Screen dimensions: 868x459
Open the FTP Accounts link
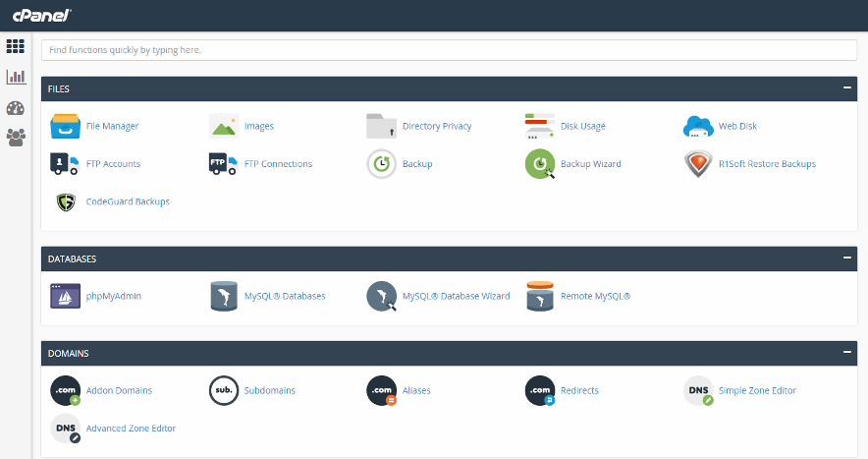click(113, 163)
